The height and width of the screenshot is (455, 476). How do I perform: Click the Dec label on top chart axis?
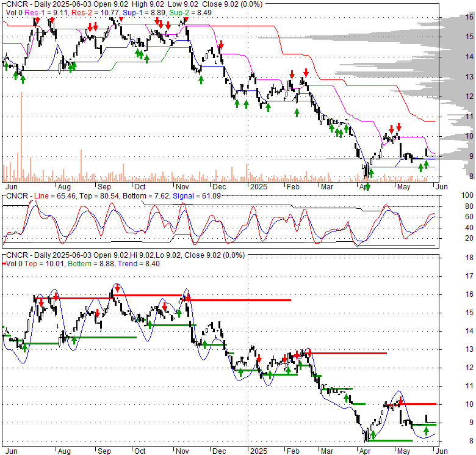click(219, 186)
